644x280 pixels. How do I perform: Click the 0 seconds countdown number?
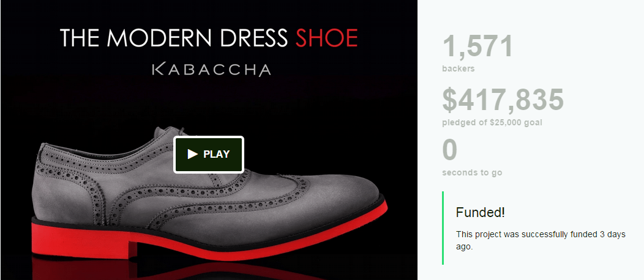click(450, 150)
